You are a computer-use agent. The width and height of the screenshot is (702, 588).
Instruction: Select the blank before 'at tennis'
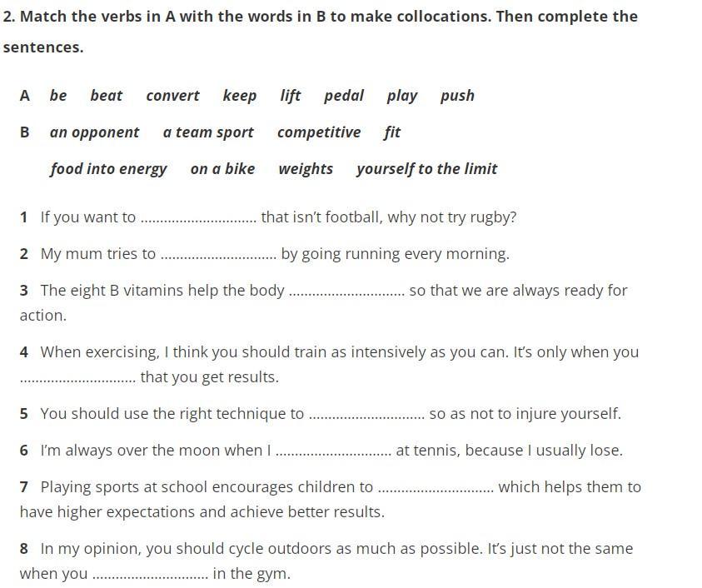click(x=333, y=452)
